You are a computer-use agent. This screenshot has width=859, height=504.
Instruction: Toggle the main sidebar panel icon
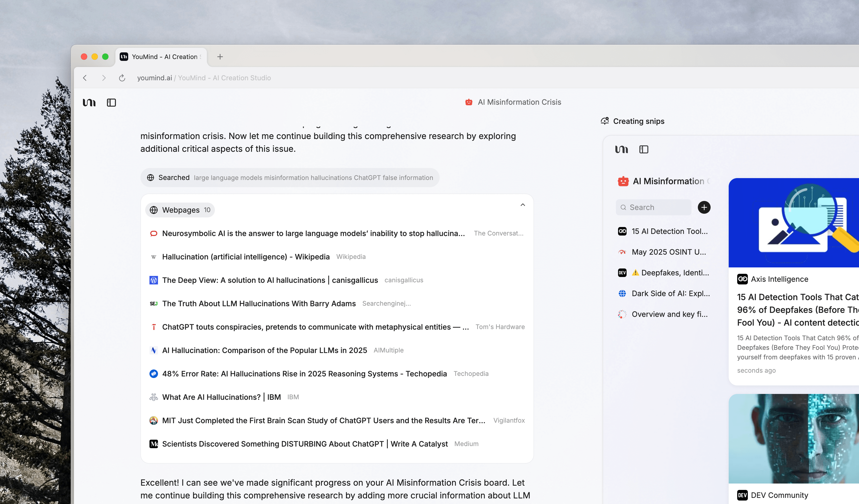111,103
